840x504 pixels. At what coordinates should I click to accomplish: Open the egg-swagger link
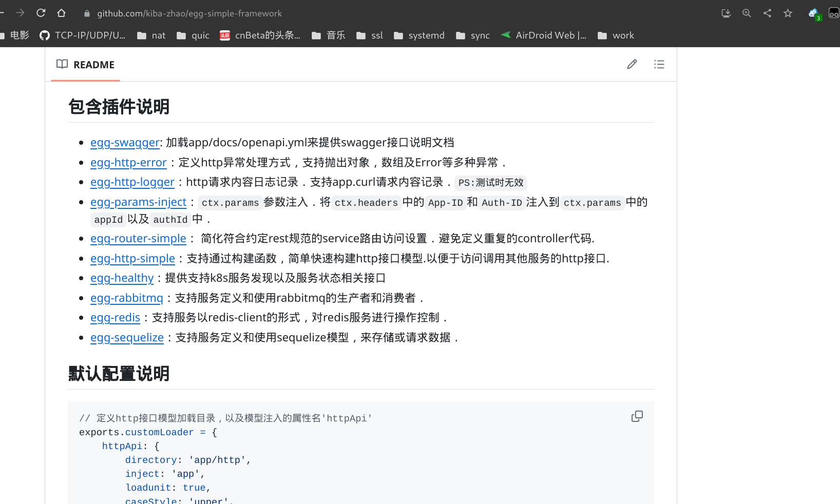coord(125,143)
